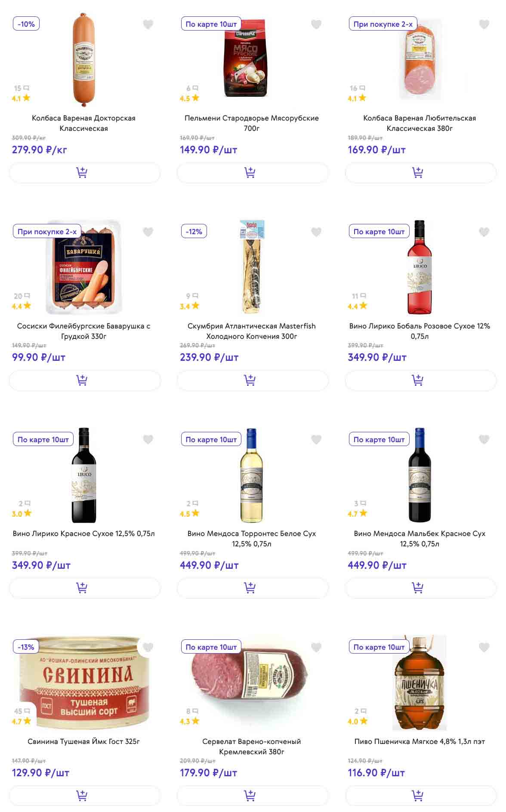Click "При покупке 2-х" badge on Сосиски
This screenshot has height=812, width=506.
pyautogui.click(x=47, y=232)
